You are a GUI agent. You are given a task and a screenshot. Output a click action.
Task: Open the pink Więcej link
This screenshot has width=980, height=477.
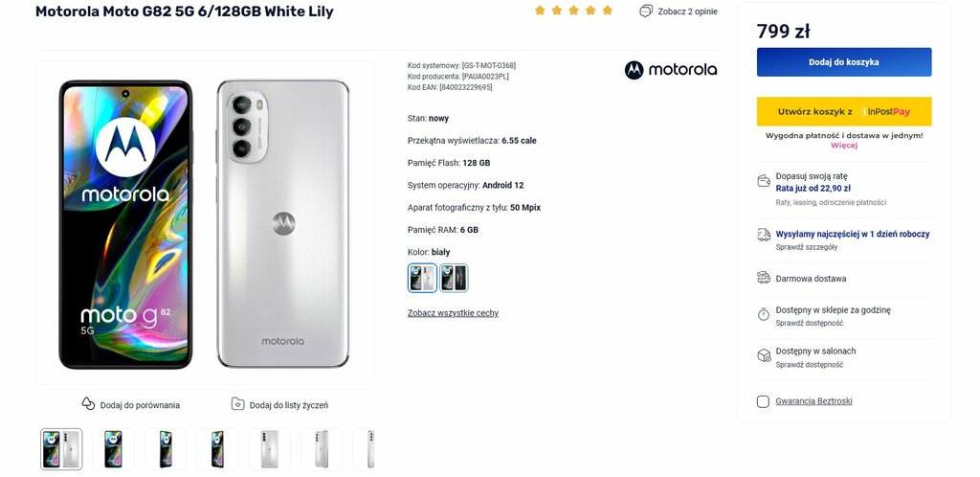point(844,145)
